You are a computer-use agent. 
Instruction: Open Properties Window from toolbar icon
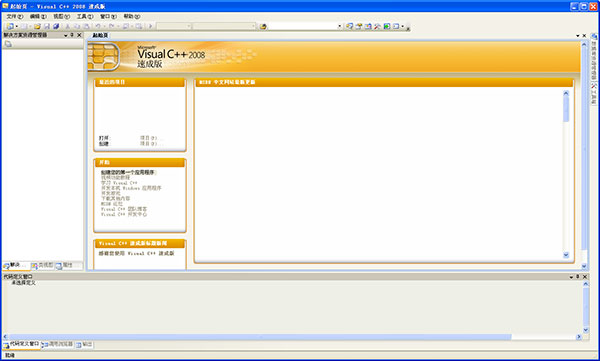click(359, 26)
